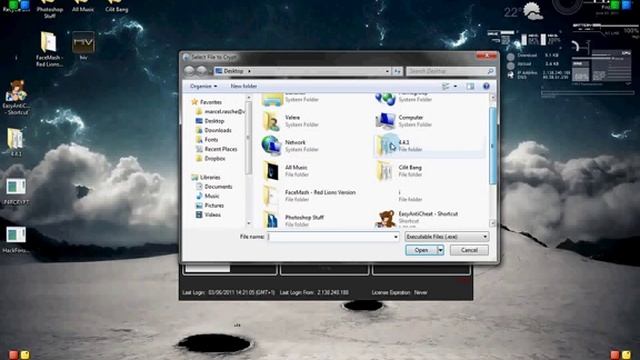
Task: Open FaceMash - Red Lions desktop icon
Action: tap(49, 49)
